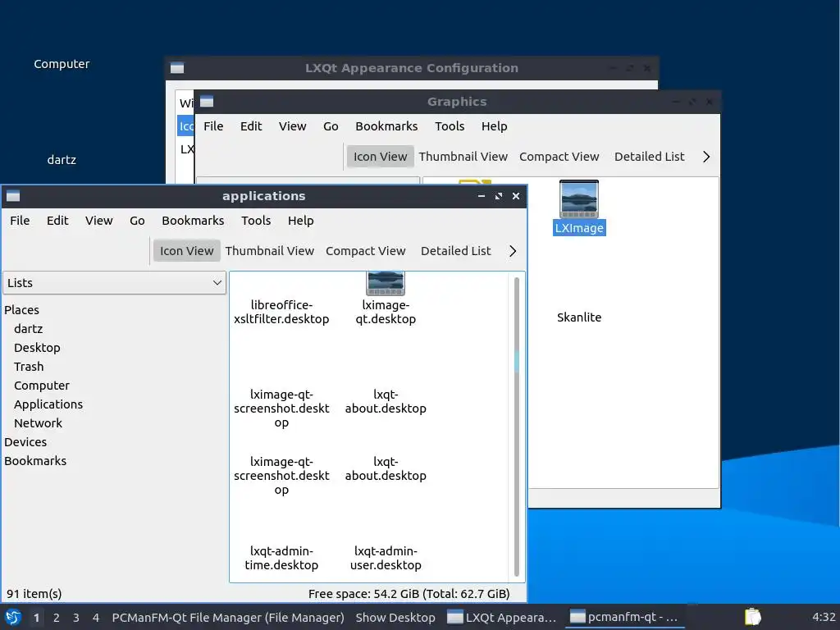Image resolution: width=840 pixels, height=630 pixels.
Task: Select Applications in Places sidebar
Action: click(48, 404)
